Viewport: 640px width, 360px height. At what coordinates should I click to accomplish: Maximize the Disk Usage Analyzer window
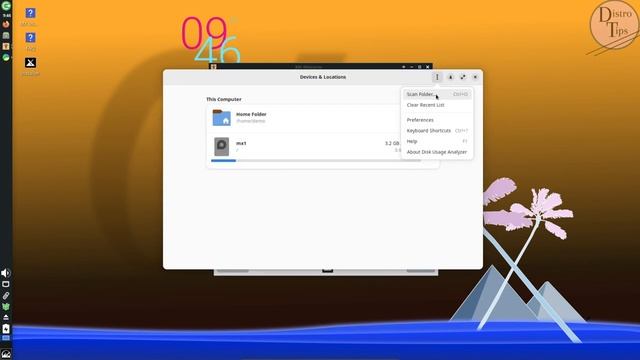click(x=463, y=77)
